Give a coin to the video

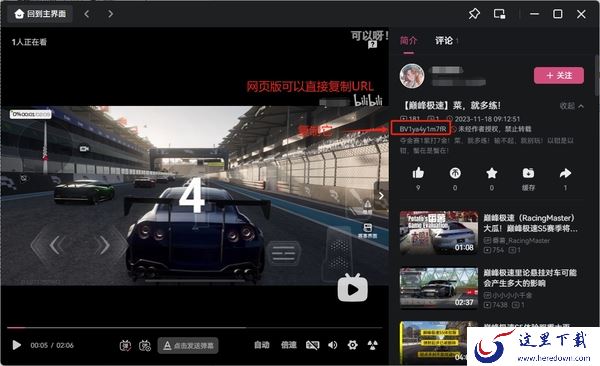coord(455,173)
